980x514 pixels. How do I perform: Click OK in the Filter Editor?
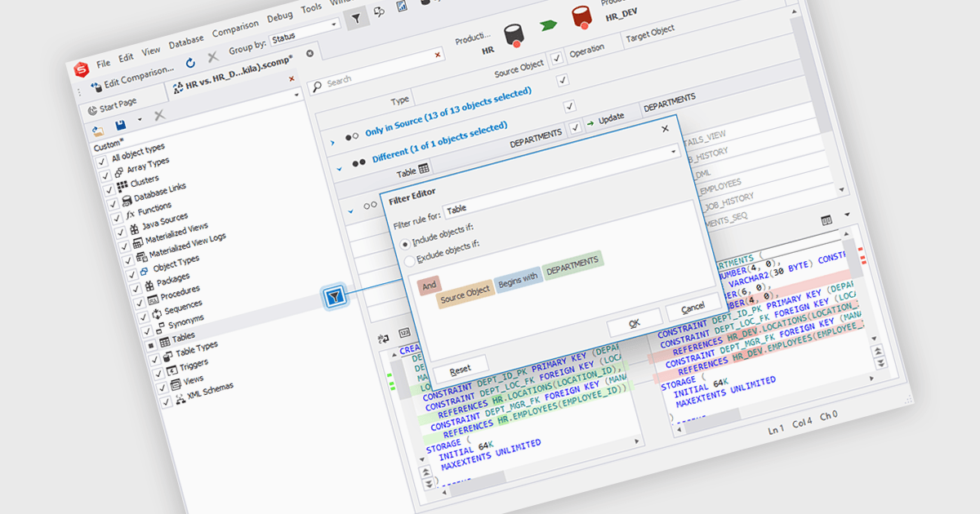635,323
